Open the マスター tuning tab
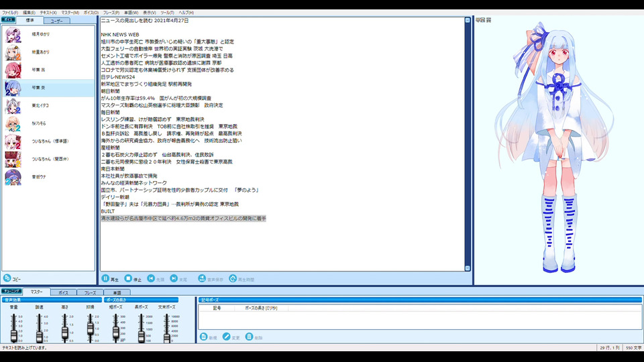The height and width of the screenshot is (362, 644). (x=36, y=292)
